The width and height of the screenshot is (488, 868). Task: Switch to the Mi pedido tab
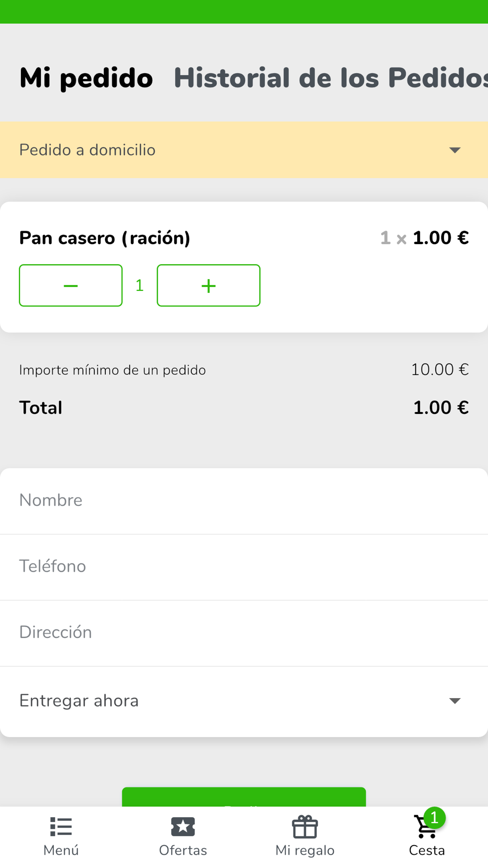pos(86,78)
